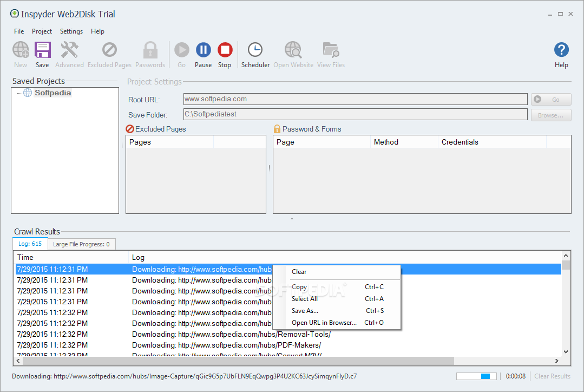This screenshot has width=584, height=392.
Task: Switch to the Log: 615 tab
Action: click(30, 244)
